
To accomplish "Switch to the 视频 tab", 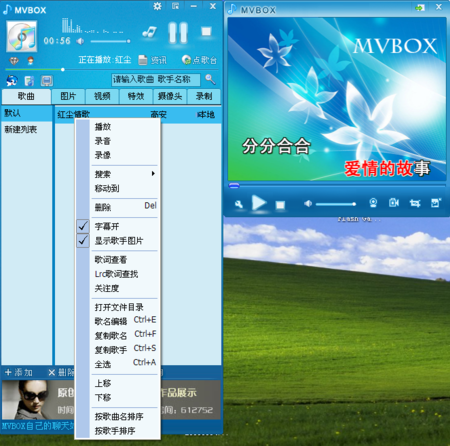I will click(x=102, y=96).
